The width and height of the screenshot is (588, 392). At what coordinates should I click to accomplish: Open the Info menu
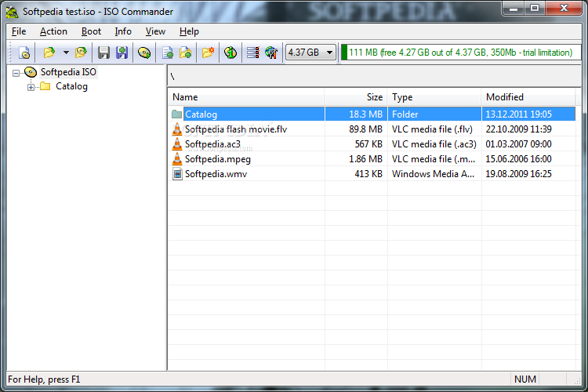click(x=123, y=31)
